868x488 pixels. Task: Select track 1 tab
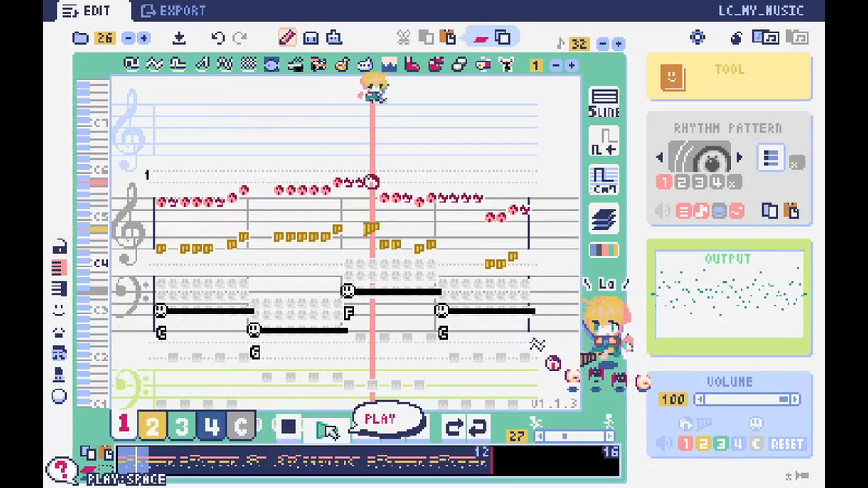tap(124, 426)
